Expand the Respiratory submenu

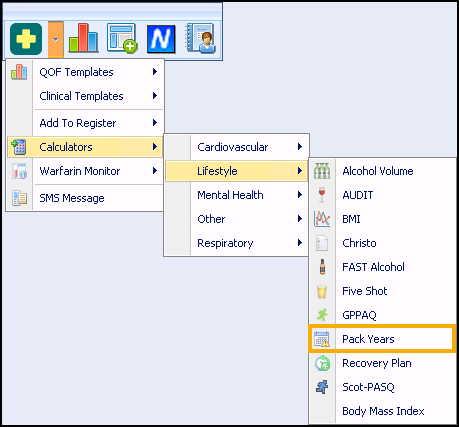click(236, 243)
